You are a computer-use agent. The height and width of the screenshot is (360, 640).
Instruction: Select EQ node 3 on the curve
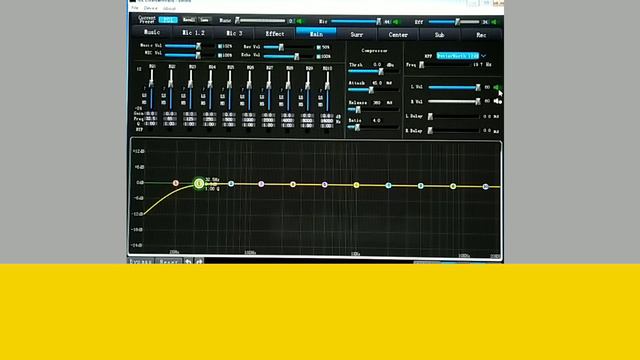tap(261, 184)
